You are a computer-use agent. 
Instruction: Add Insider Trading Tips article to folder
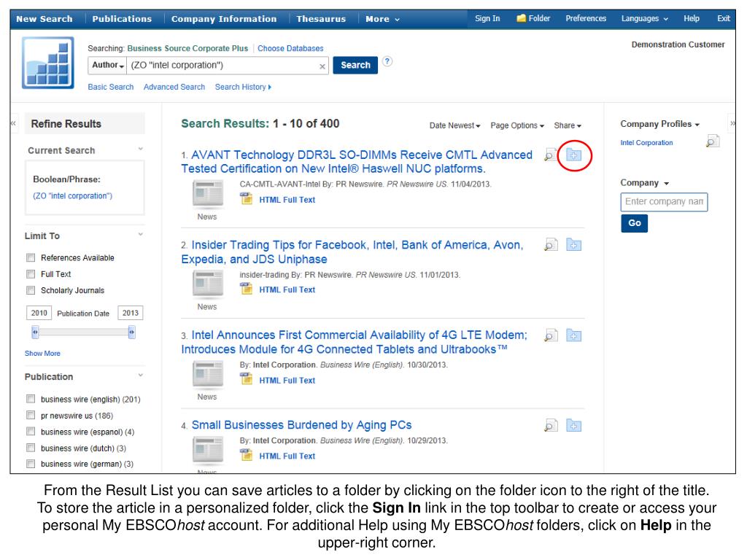[x=573, y=245]
